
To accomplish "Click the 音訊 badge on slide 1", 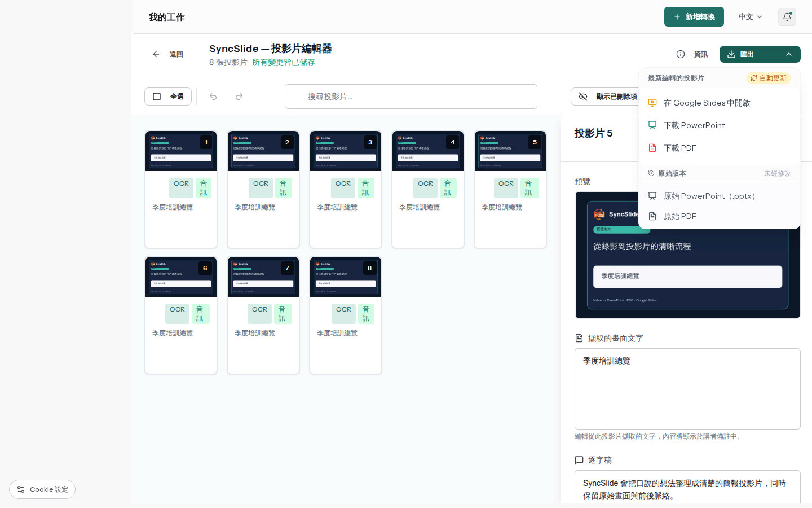I will (204, 188).
